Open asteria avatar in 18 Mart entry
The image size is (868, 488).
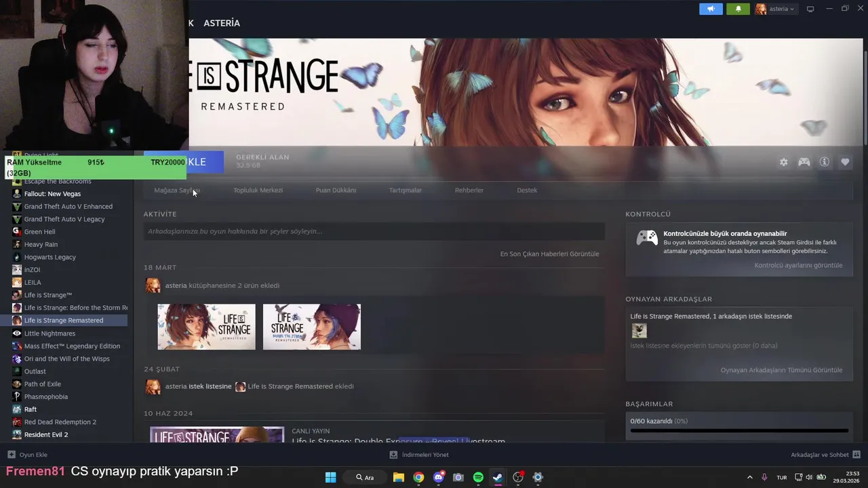(153, 285)
